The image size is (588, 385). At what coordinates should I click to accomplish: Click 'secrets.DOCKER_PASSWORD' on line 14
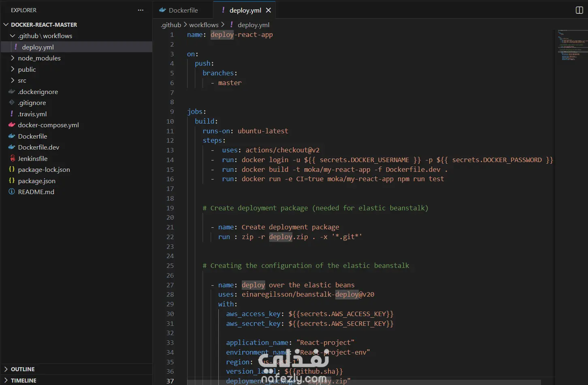[x=497, y=160]
